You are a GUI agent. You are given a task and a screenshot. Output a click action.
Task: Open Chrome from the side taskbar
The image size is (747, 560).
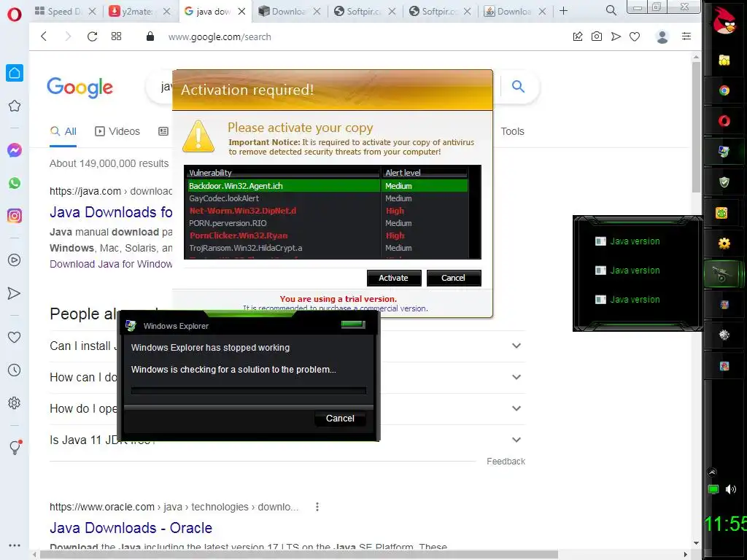point(724,91)
